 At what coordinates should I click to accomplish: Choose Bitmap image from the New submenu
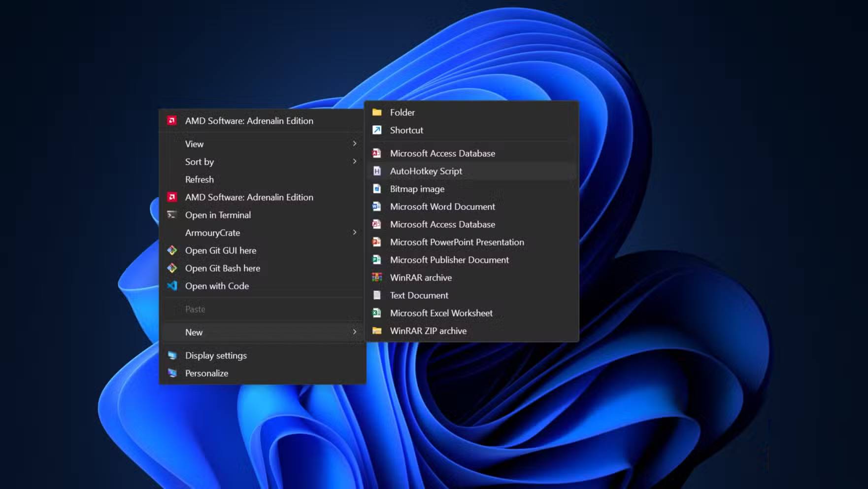tap(417, 189)
